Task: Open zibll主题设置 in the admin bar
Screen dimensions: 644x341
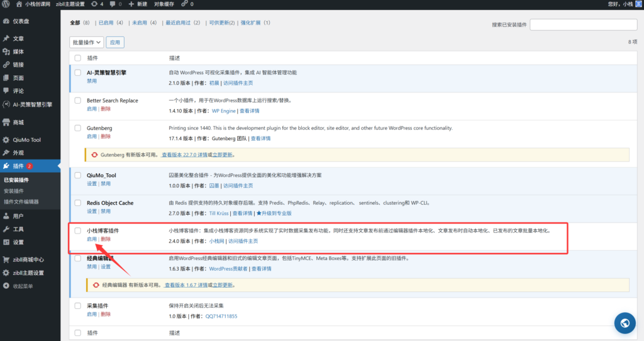Action: tap(70, 4)
